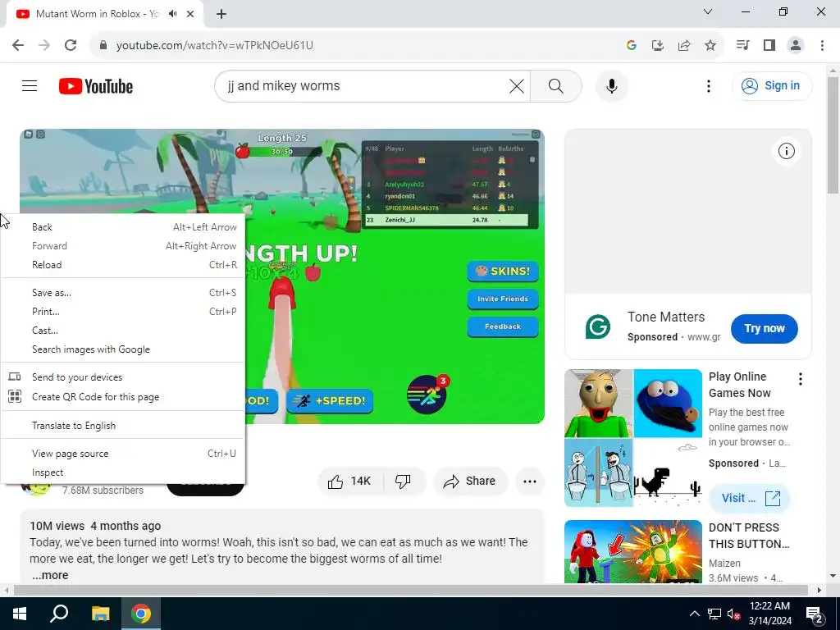Choose Search images with Google
This screenshot has width=840, height=630.
tap(122, 349)
